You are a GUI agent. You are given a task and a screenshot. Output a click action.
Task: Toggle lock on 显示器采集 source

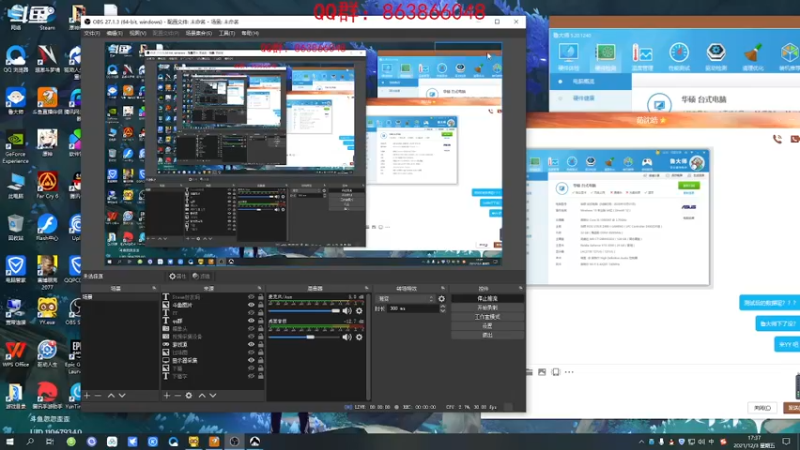coord(260,360)
